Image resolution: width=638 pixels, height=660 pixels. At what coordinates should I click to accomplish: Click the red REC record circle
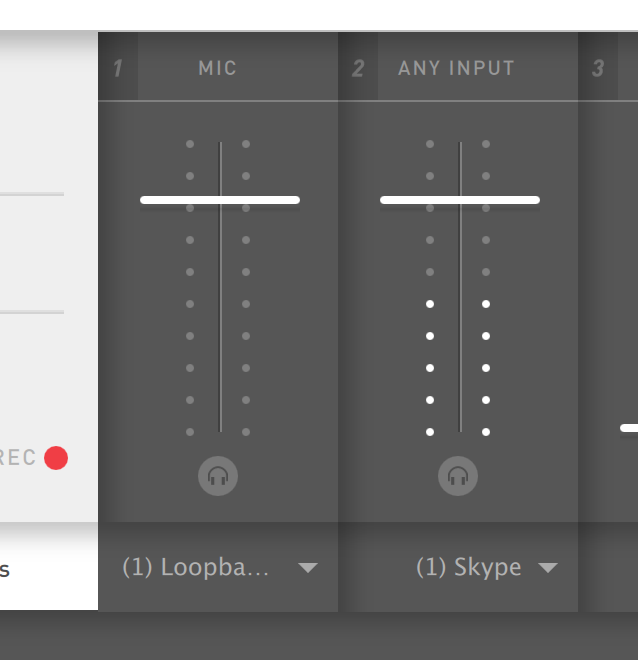coord(56,458)
